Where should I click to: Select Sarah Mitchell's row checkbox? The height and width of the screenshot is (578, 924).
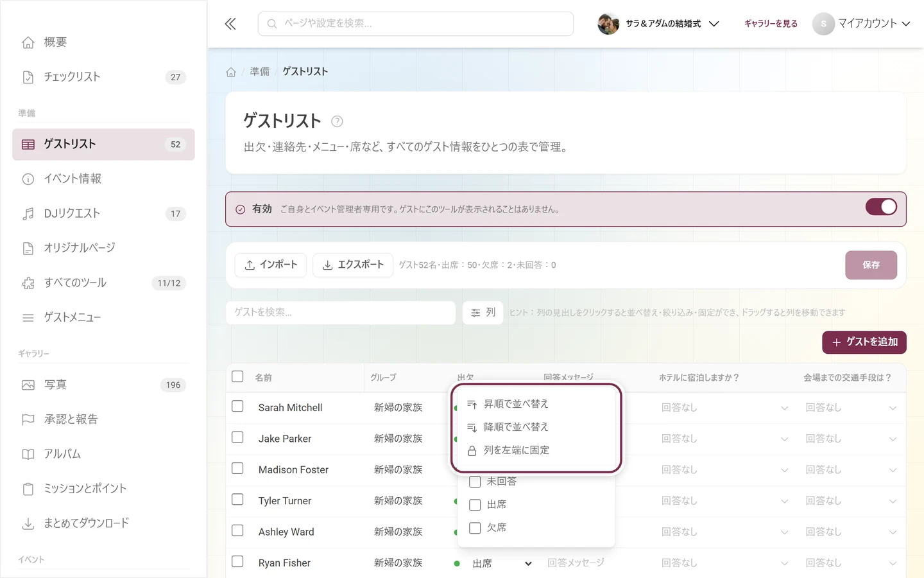click(x=237, y=407)
